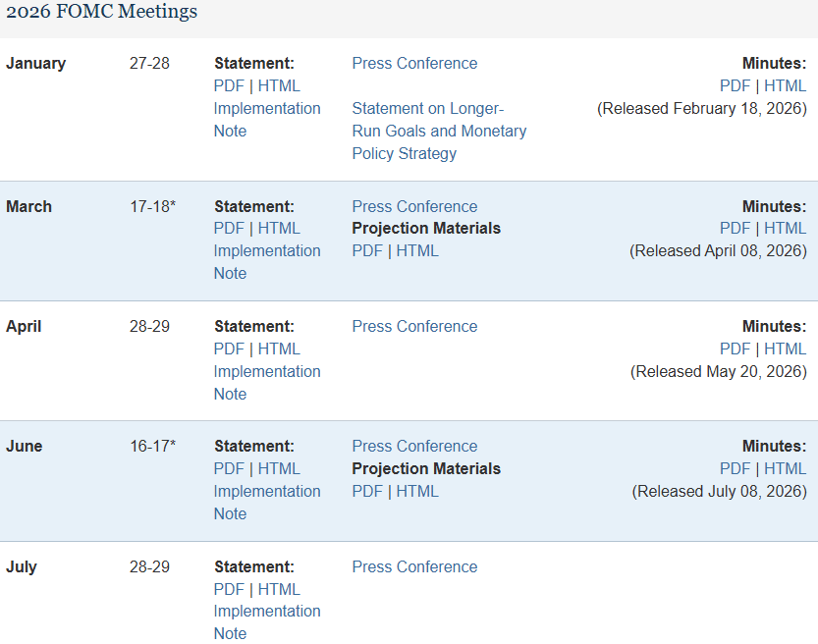Open June statement PDF link
Image resolution: width=818 pixels, height=644 pixels.
(229, 469)
